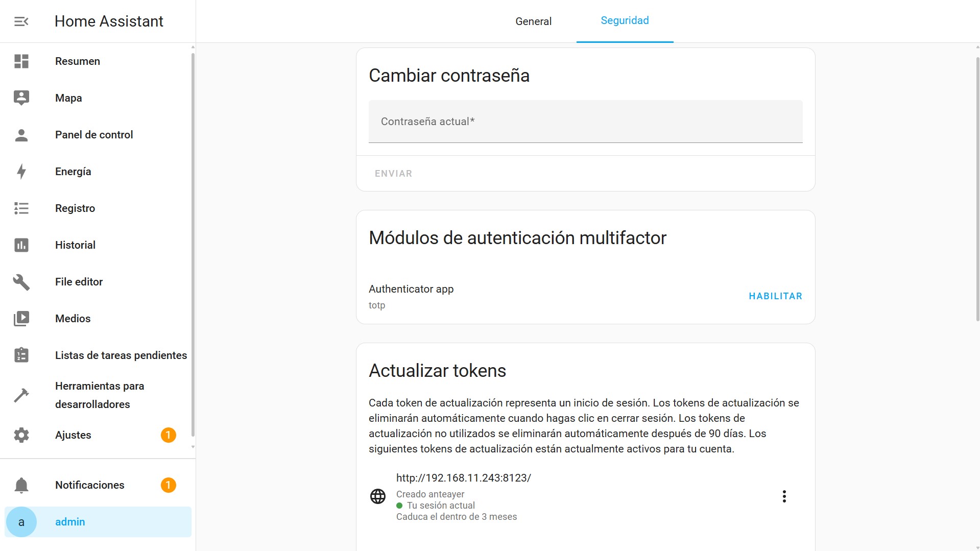Open Panel de control from sidebar
980x551 pixels.
[20, 134]
